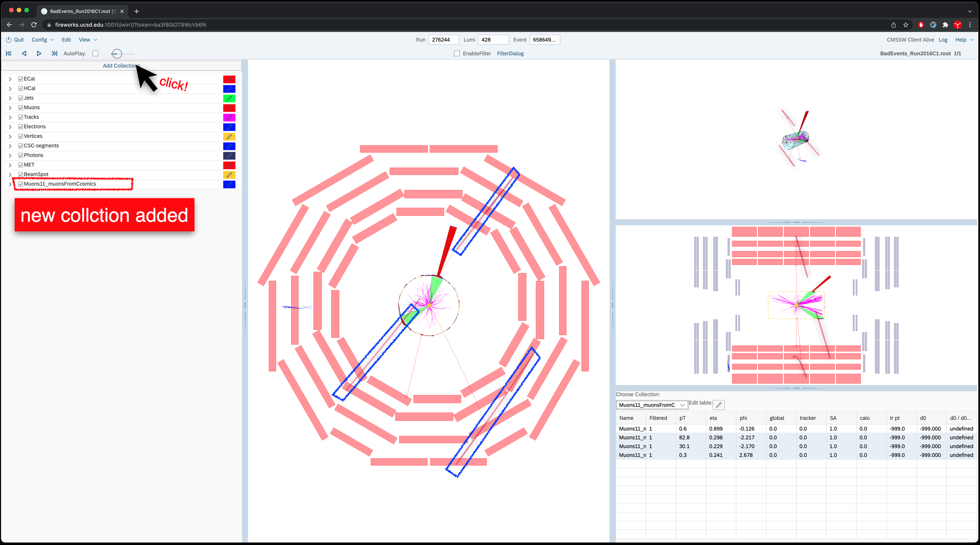This screenshot has height=545, width=980.
Task: Enable the AutoPlay checkbox
Action: pos(95,53)
